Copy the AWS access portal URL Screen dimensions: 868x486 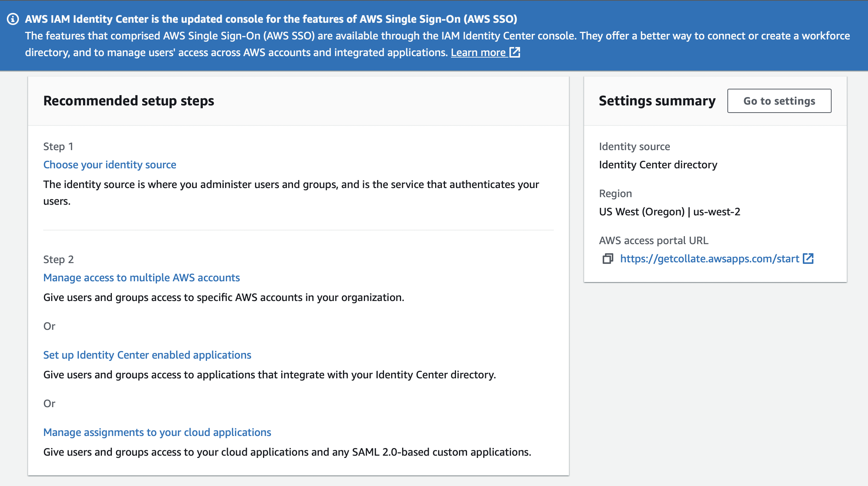pos(608,259)
